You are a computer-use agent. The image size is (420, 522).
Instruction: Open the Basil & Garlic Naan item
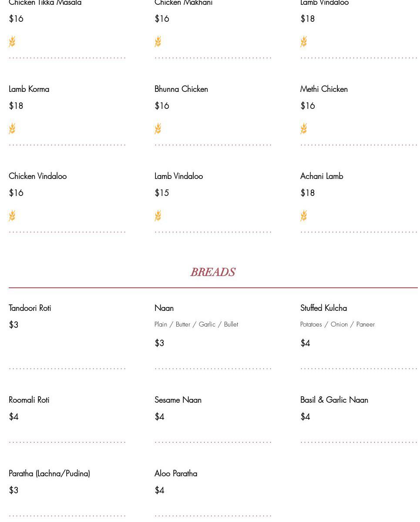334,400
